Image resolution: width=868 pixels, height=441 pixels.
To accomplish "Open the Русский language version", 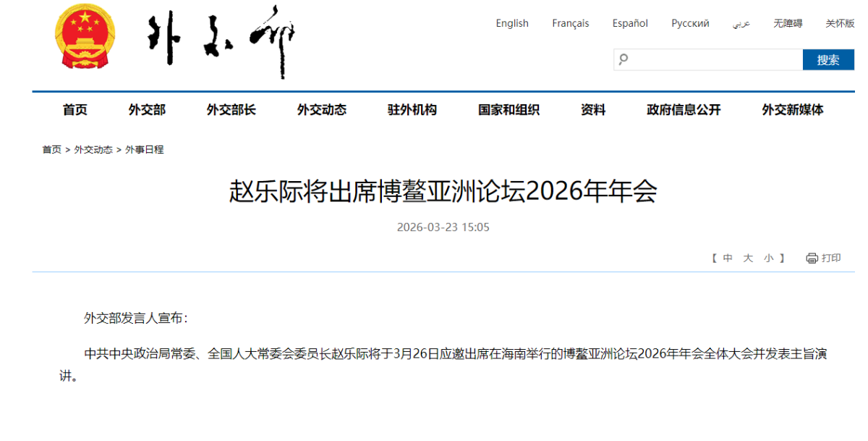I will pos(689,23).
